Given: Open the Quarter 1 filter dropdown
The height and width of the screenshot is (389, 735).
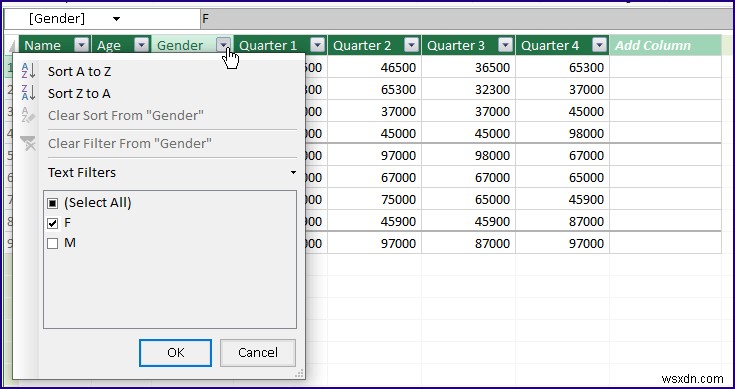Looking at the screenshot, I should (x=318, y=45).
